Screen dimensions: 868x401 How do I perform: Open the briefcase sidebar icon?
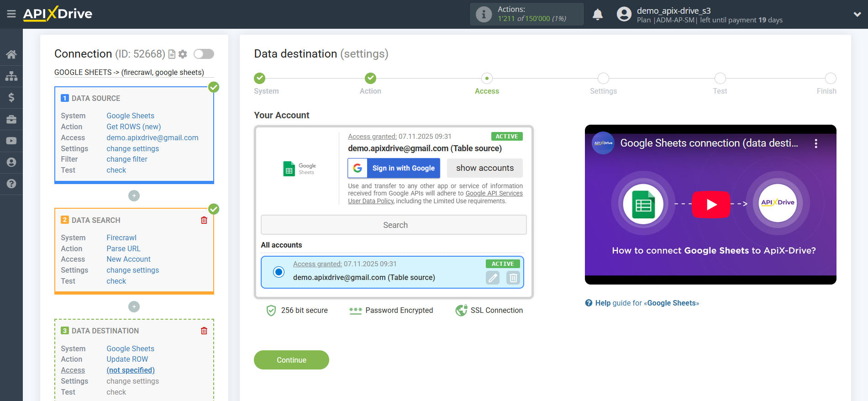click(x=11, y=119)
